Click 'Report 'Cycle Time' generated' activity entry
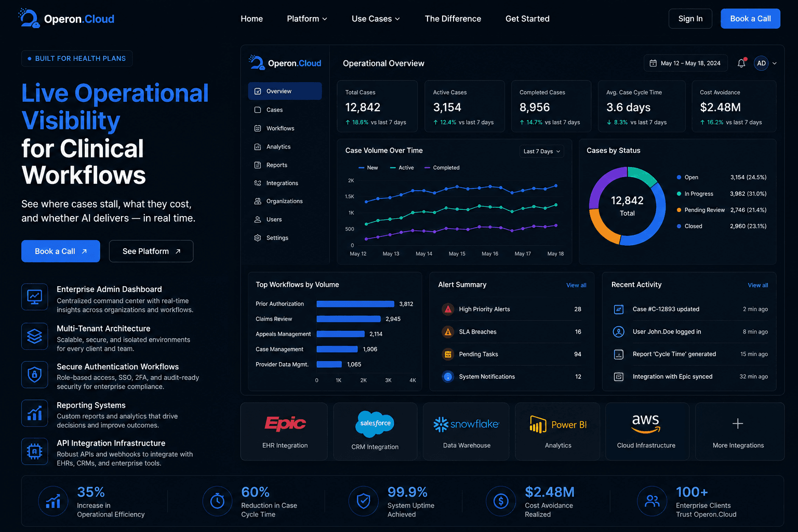Viewport: 798px width, 532px height. [x=690, y=354]
